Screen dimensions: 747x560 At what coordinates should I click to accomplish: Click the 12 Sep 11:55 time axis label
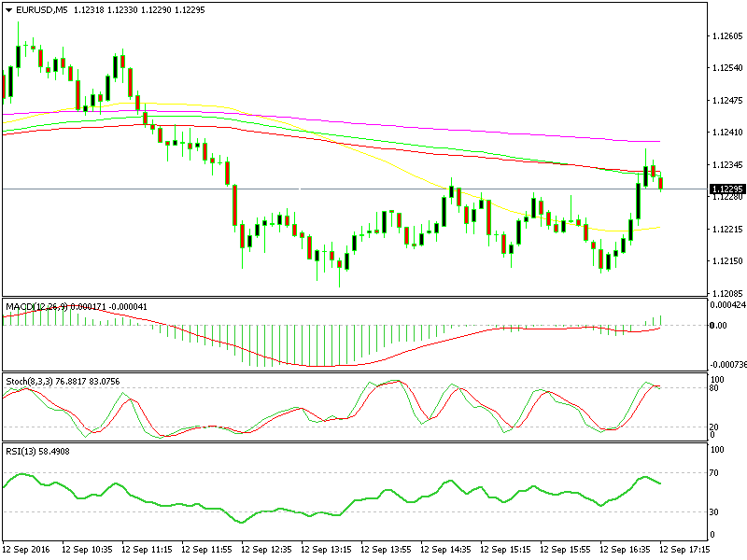206,550
